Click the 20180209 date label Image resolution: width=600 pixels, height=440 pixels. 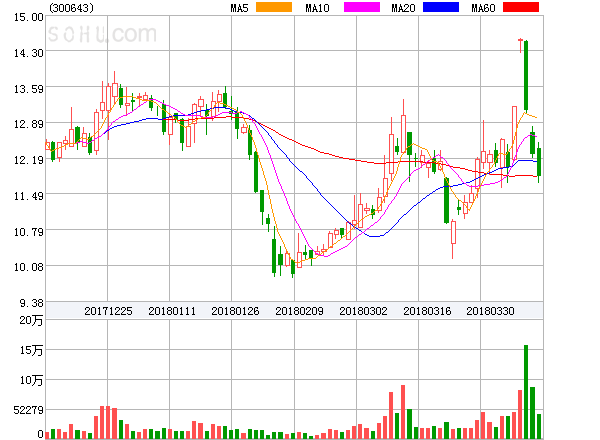point(299,311)
